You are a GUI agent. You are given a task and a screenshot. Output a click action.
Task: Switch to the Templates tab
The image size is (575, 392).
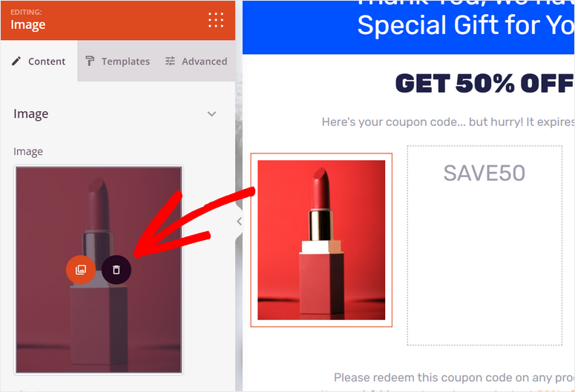click(x=118, y=62)
